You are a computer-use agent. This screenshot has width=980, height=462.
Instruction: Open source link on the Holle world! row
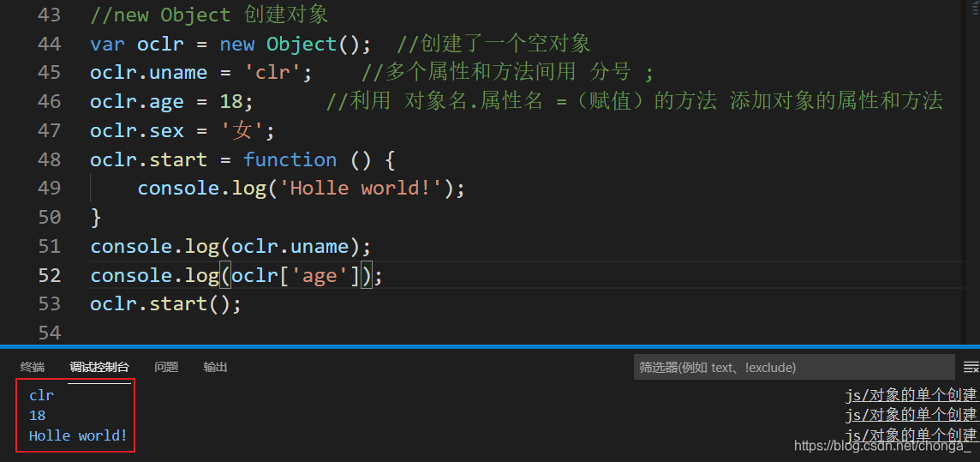[911, 435]
